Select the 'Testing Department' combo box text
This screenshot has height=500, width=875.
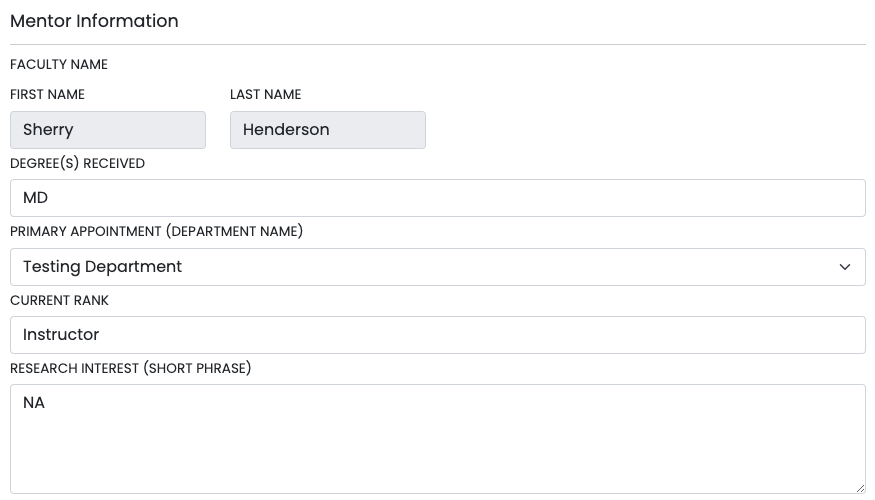(x=102, y=267)
